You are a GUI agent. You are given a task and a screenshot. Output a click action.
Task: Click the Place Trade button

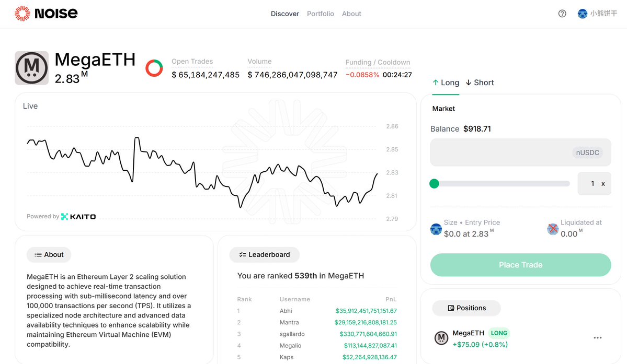pos(521,265)
